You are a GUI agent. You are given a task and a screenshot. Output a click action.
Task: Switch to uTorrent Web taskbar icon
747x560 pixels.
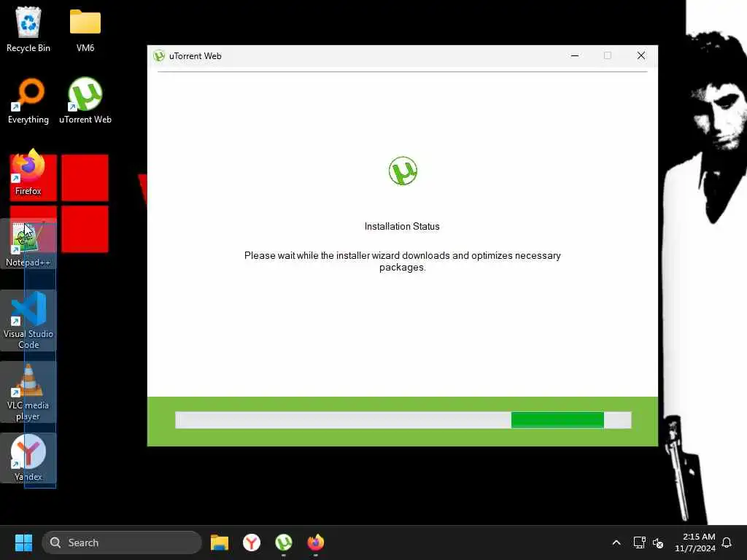tap(284, 542)
